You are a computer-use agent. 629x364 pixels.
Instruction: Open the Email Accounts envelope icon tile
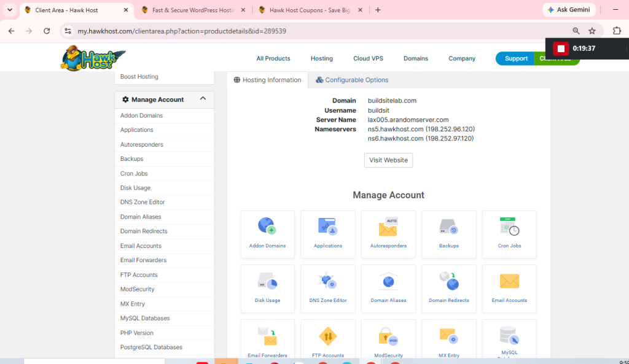509,288
